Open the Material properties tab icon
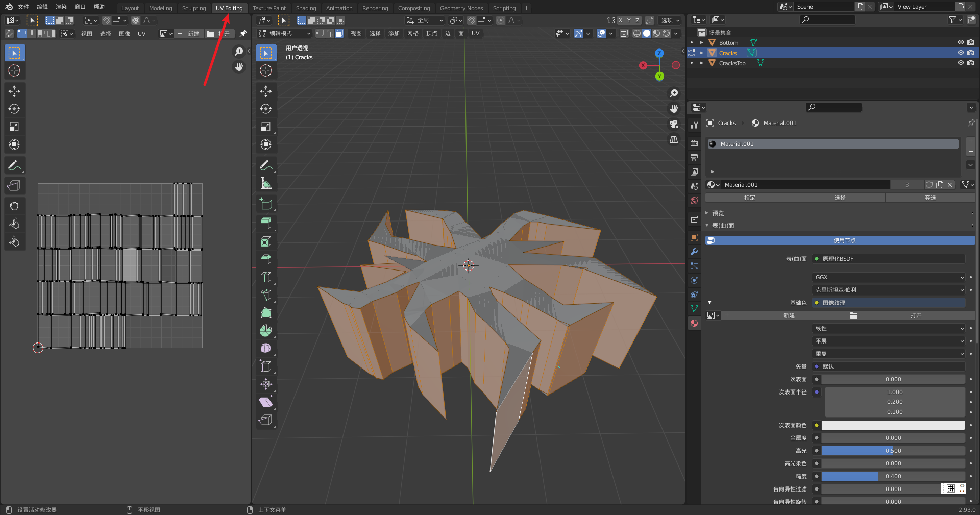The height and width of the screenshot is (515, 980). pyautogui.click(x=694, y=323)
